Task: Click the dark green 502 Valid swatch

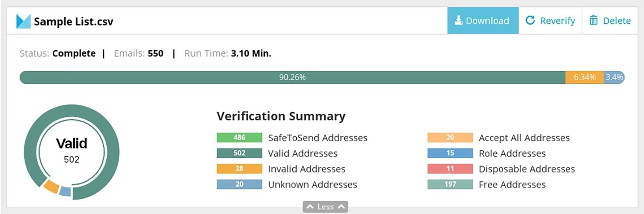Action: pyautogui.click(x=239, y=153)
